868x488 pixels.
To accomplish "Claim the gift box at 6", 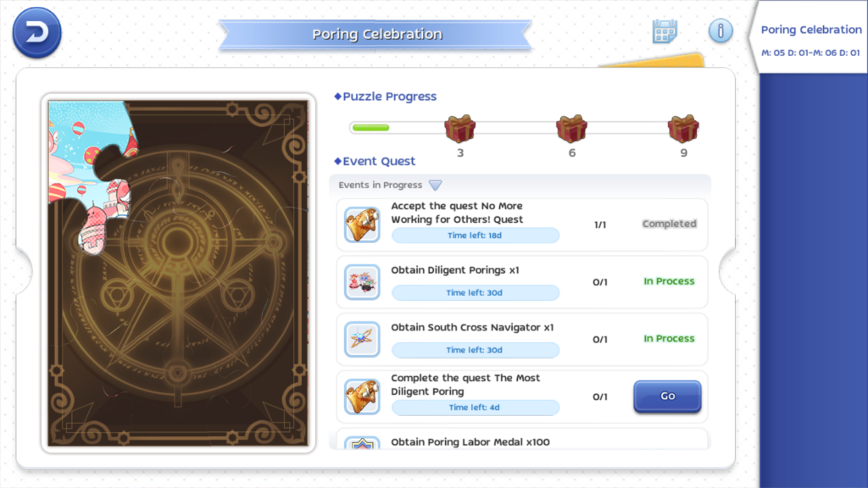I will point(571,129).
